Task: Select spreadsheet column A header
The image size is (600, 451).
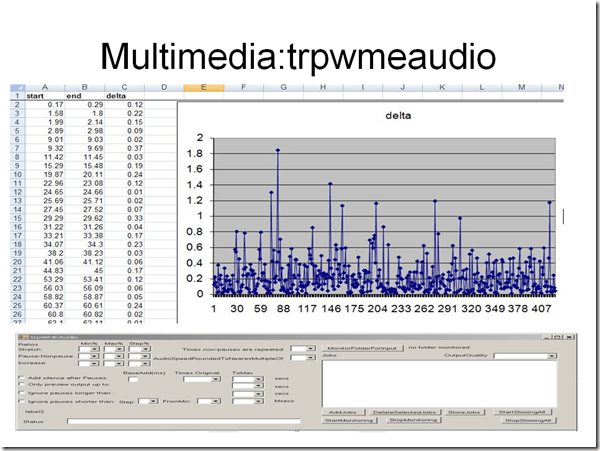Action: [x=45, y=88]
